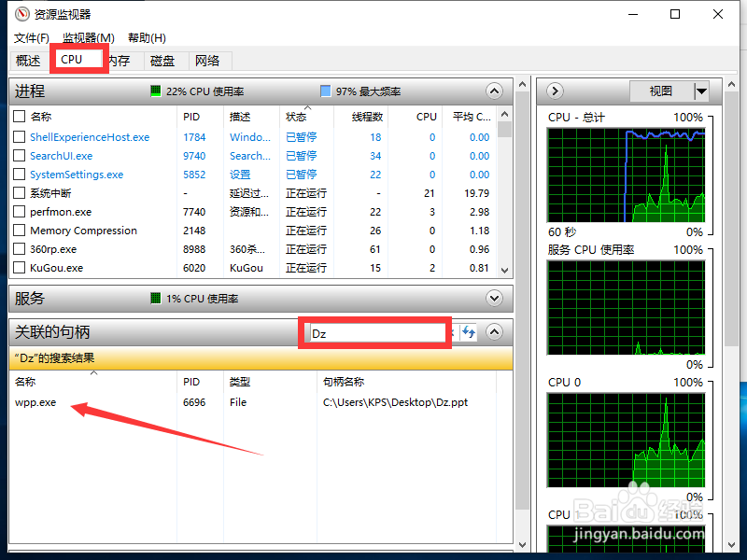Click the handle search field containing Dz

pos(377,333)
